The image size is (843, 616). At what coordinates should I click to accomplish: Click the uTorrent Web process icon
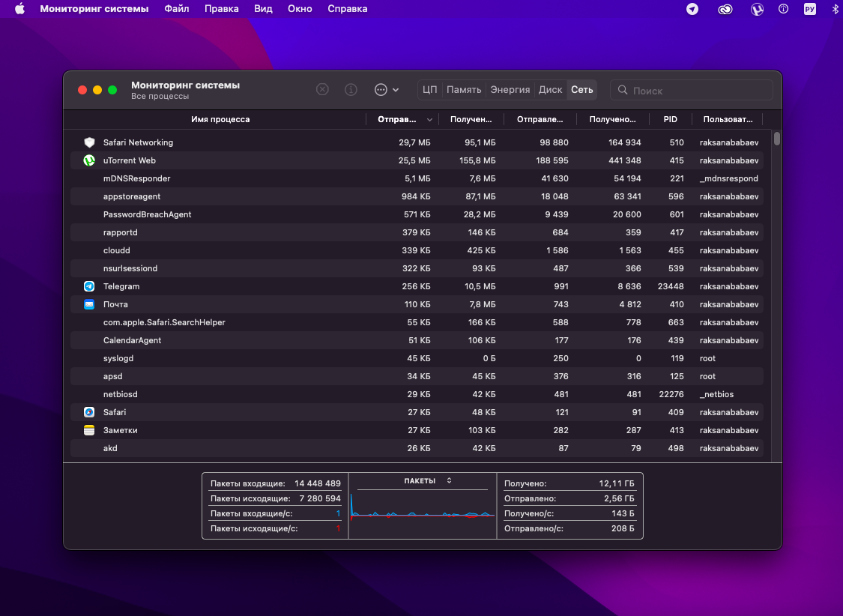click(x=89, y=160)
